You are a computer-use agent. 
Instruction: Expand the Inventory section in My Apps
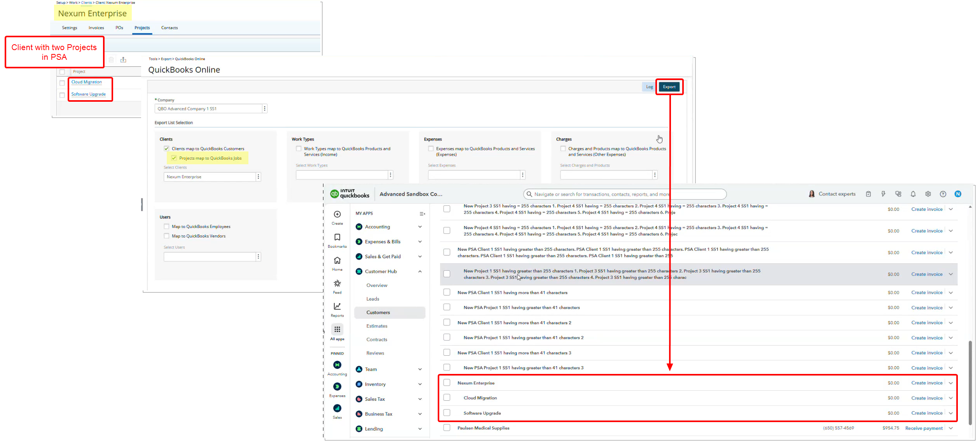click(x=420, y=384)
